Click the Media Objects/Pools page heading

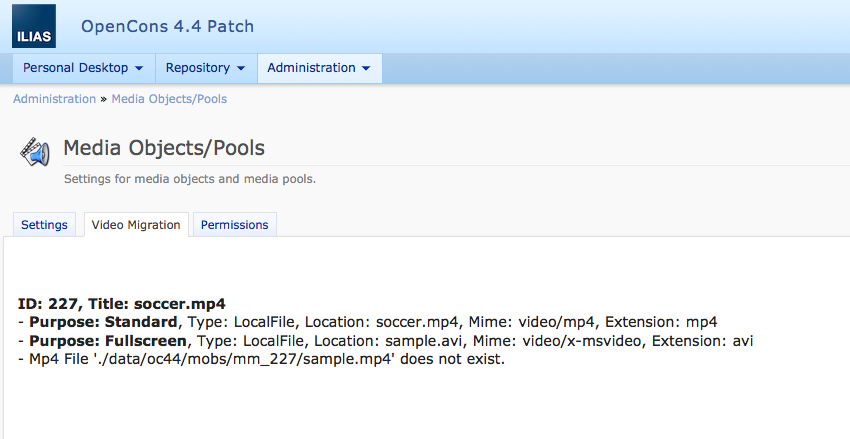(164, 149)
